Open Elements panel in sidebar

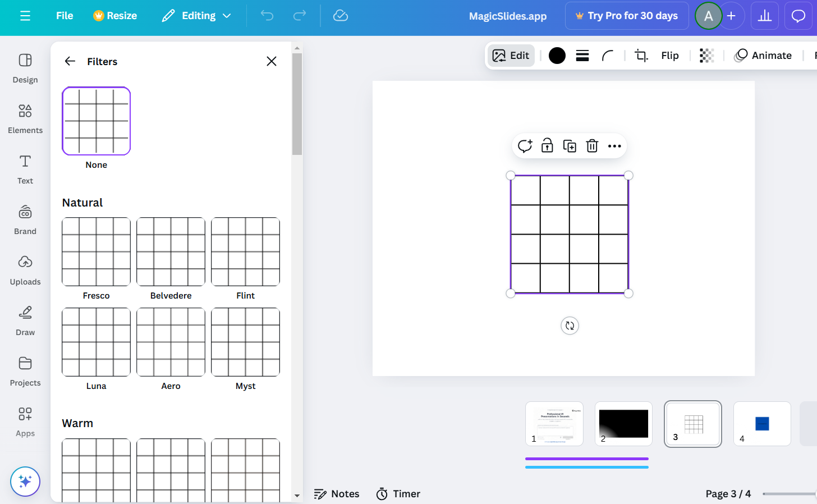click(25, 119)
